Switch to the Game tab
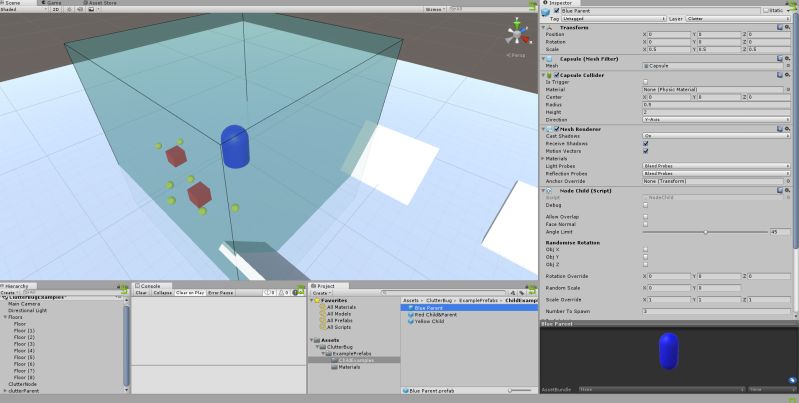This screenshot has width=799, height=403. coord(51,3)
